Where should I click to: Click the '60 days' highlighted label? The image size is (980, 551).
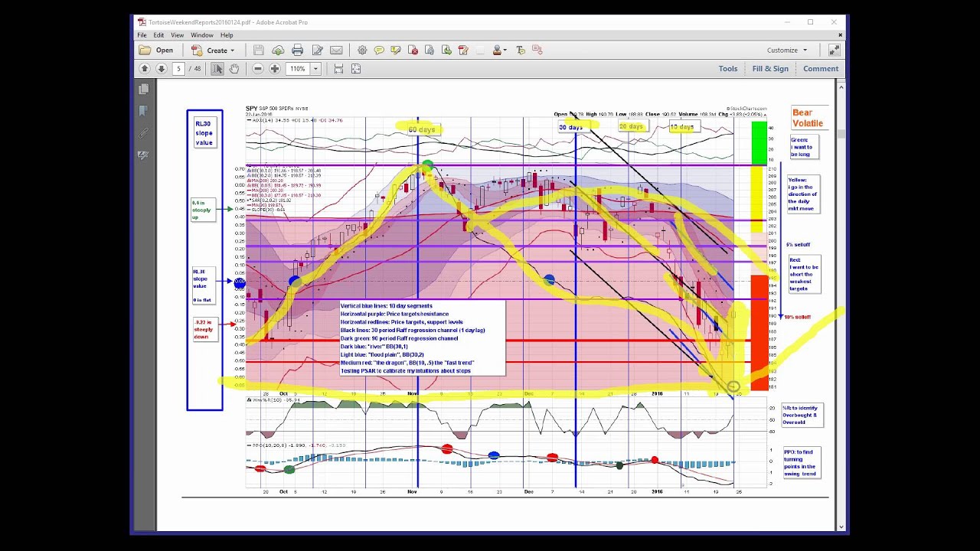click(421, 129)
